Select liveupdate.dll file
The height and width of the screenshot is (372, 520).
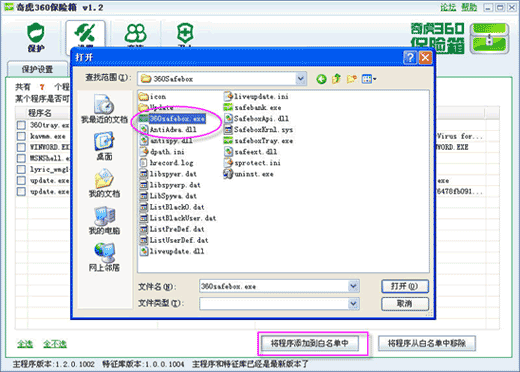(172, 251)
